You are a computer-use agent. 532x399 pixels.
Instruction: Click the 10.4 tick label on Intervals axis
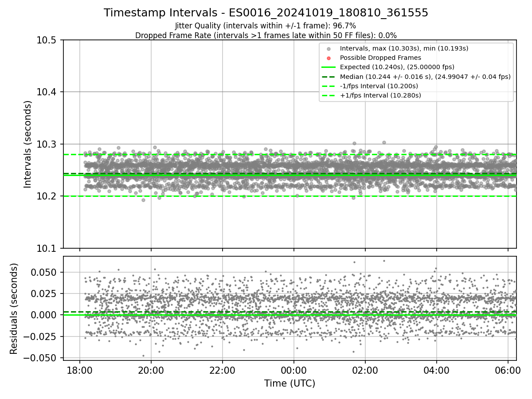[47, 92]
